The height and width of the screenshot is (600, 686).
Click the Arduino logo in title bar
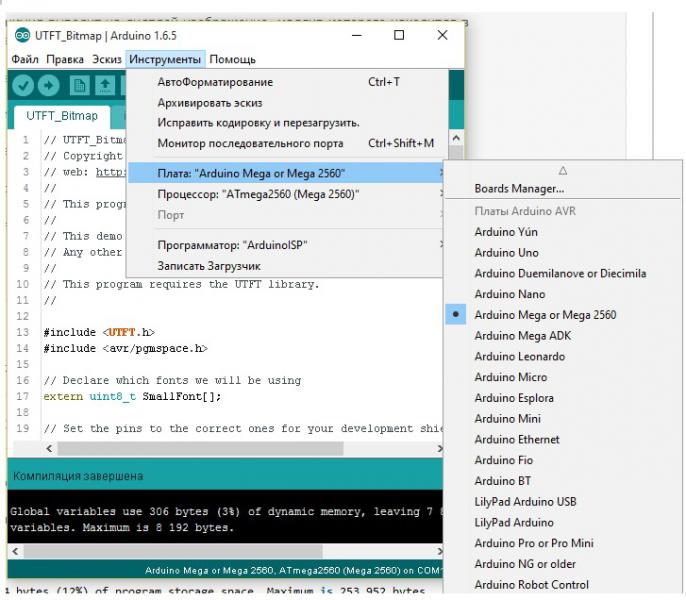pyautogui.click(x=22, y=35)
